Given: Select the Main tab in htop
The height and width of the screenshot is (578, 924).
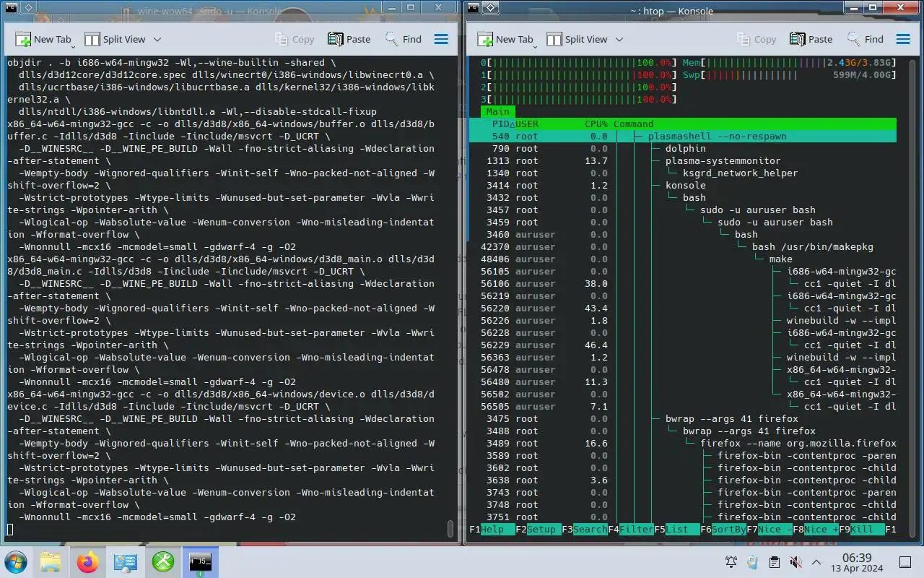Looking at the screenshot, I should [x=497, y=112].
